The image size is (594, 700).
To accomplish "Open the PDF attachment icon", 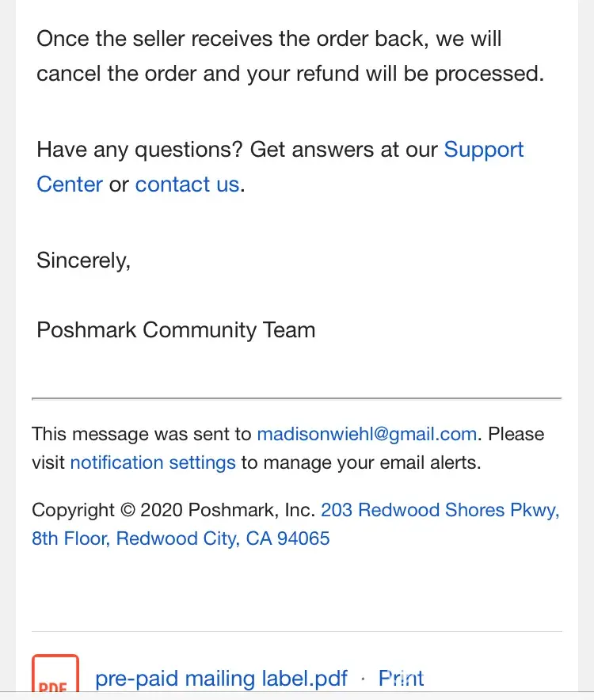I will click(x=55, y=677).
